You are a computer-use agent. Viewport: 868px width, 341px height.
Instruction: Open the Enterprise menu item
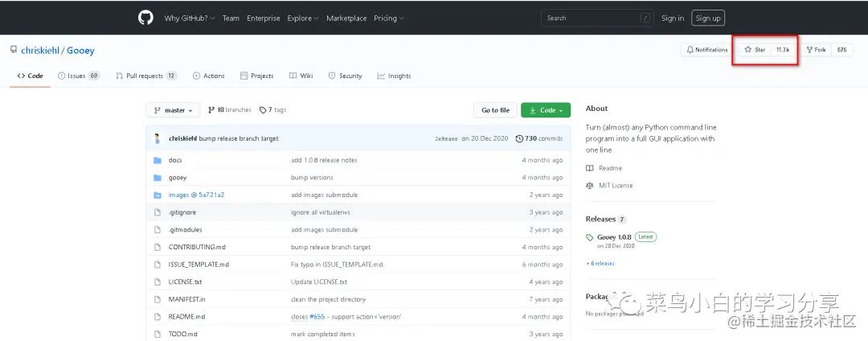click(264, 18)
